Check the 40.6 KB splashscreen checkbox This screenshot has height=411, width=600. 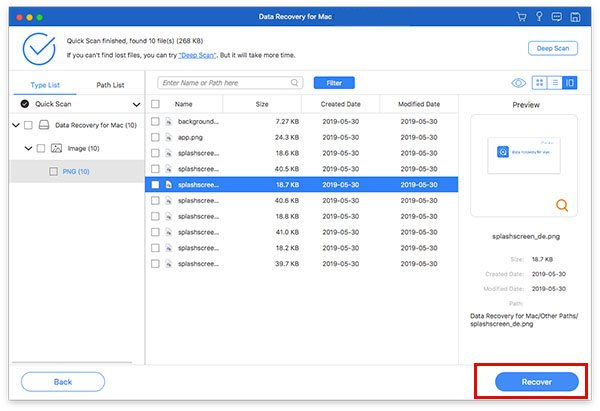coord(155,201)
